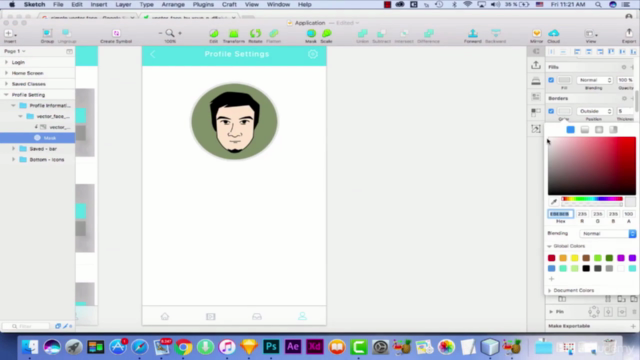Click the Scale toolbar icon
The image size is (640, 360).
tap(327, 33)
